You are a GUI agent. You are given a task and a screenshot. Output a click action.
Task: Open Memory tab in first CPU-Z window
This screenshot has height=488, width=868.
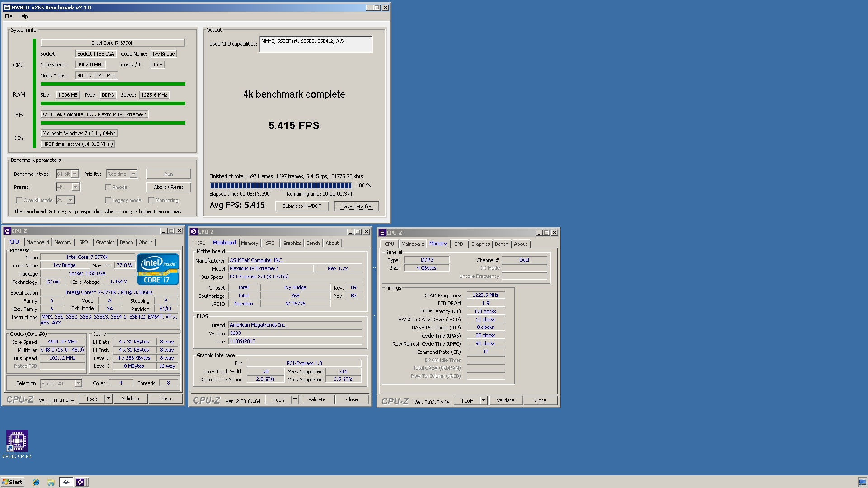[63, 242]
